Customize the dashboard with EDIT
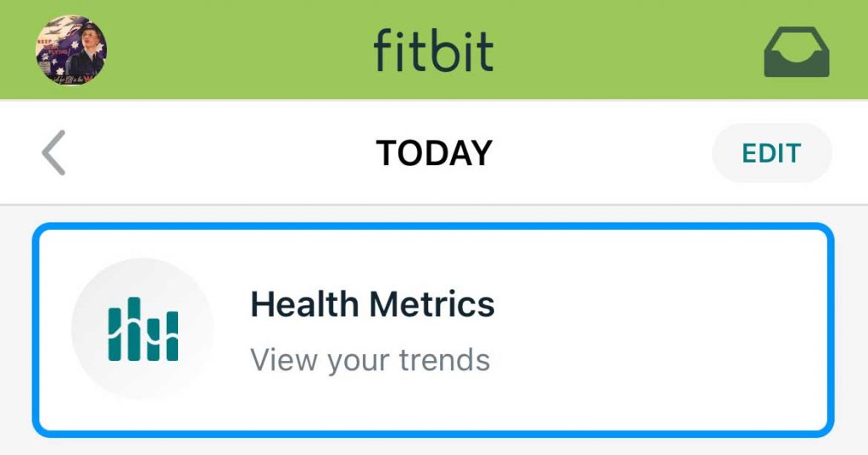The width and height of the screenshot is (868, 455). 771,153
